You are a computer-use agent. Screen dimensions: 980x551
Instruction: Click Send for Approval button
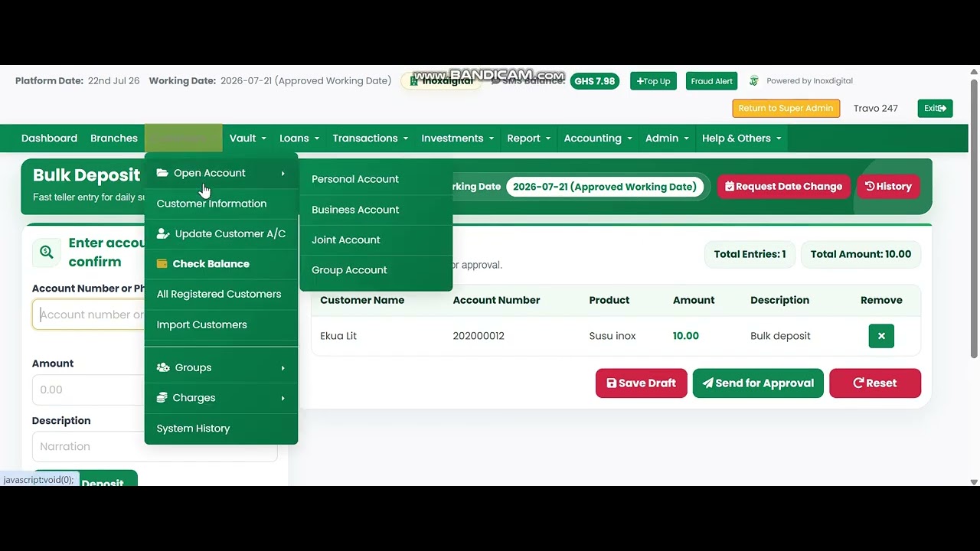click(758, 383)
